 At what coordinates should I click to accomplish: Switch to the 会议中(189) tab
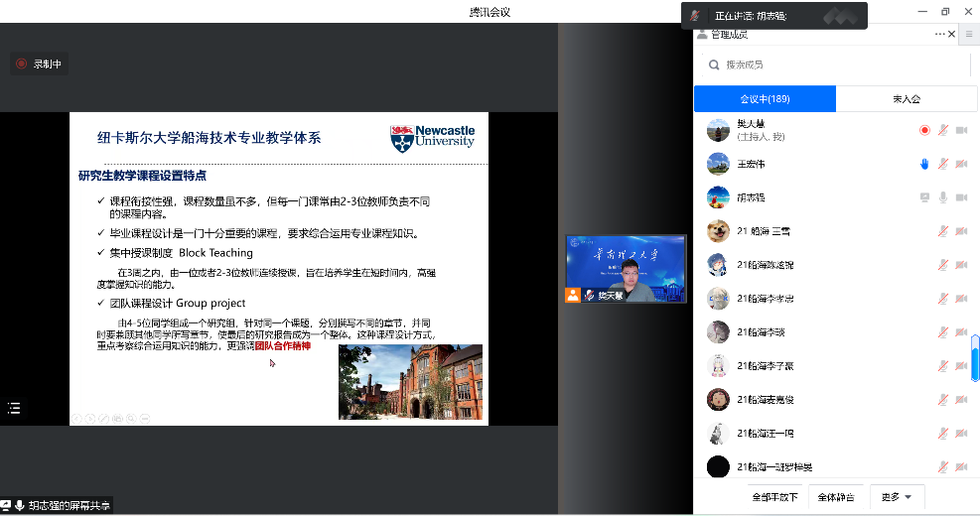tap(765, 99)
